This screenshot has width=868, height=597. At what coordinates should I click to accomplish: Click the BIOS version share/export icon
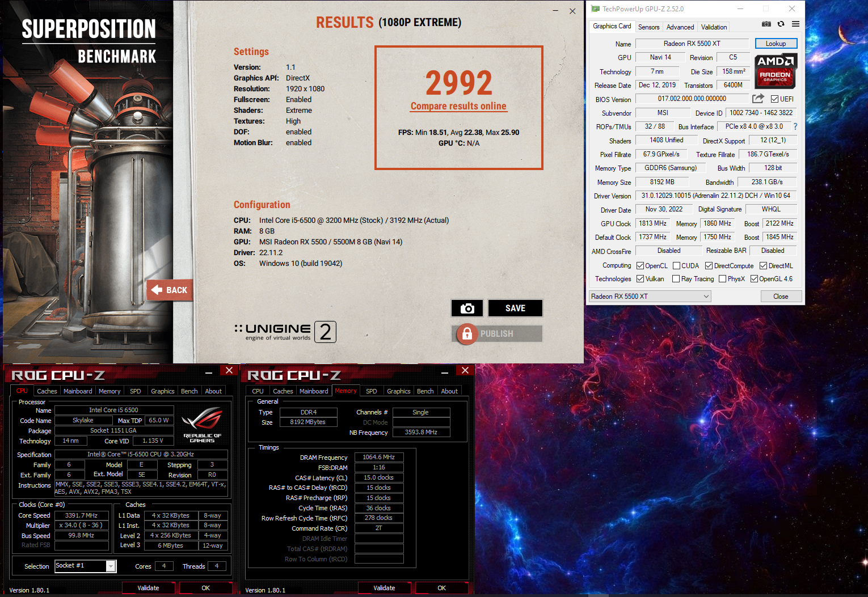pos(758,99)
